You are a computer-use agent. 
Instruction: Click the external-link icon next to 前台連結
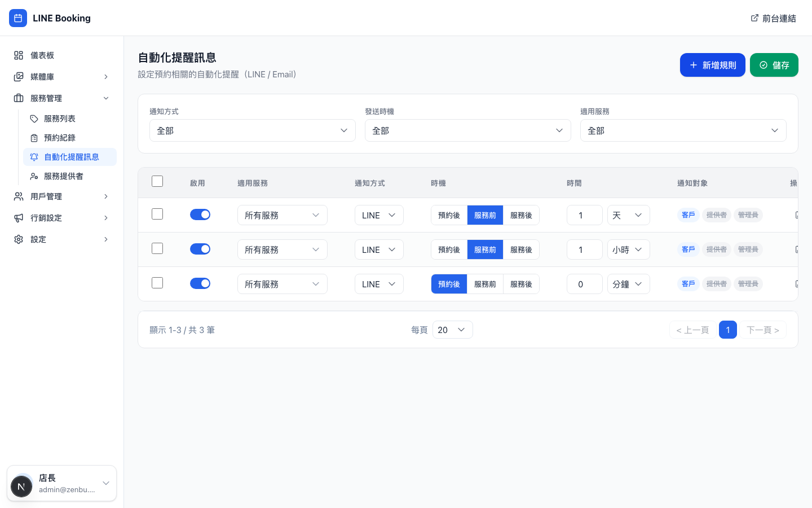(754, 18)
